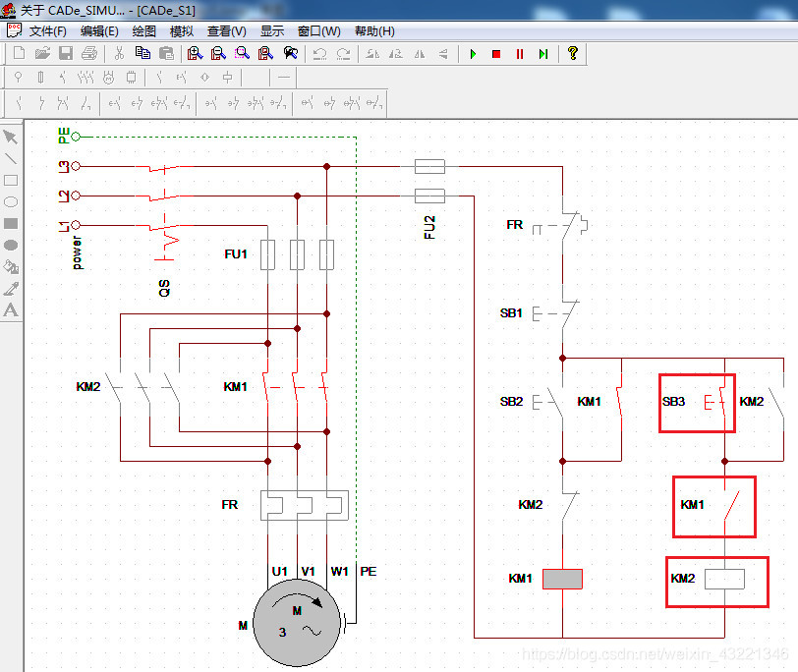This screenshot has width=798, height=672.
Task: Open the 帮助(H) menu
Action: pos(374,31)
